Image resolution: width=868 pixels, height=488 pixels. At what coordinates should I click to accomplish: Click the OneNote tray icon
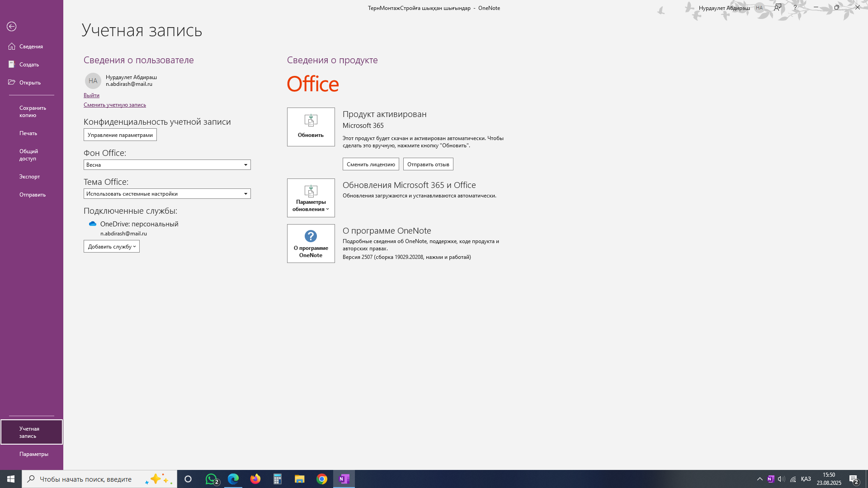click(x=771, y=479)
